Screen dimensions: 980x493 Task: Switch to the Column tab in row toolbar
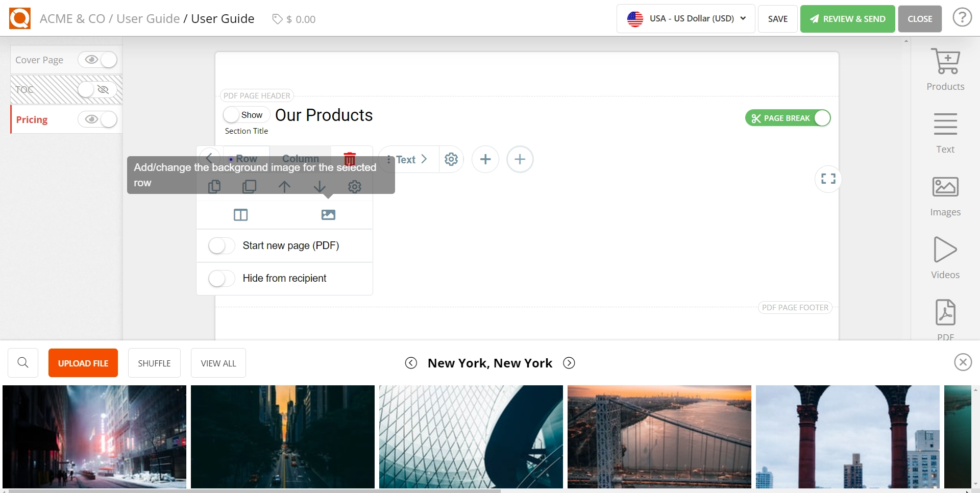pos(300,159)
